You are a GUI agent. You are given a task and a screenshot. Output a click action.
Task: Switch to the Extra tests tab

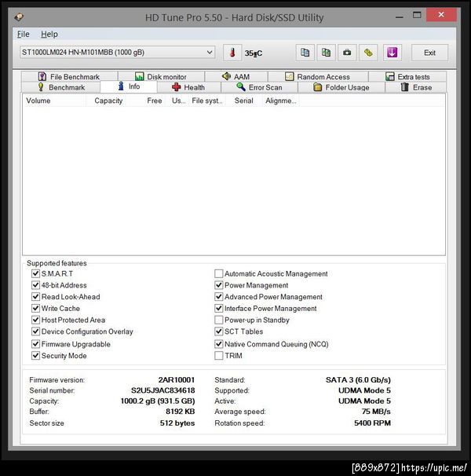tap(407, 76)
